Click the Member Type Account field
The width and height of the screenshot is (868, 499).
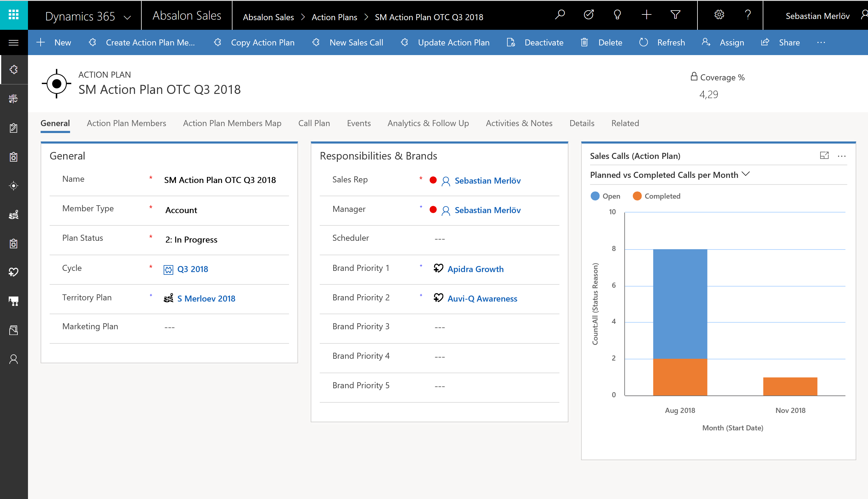click(181, 210)
